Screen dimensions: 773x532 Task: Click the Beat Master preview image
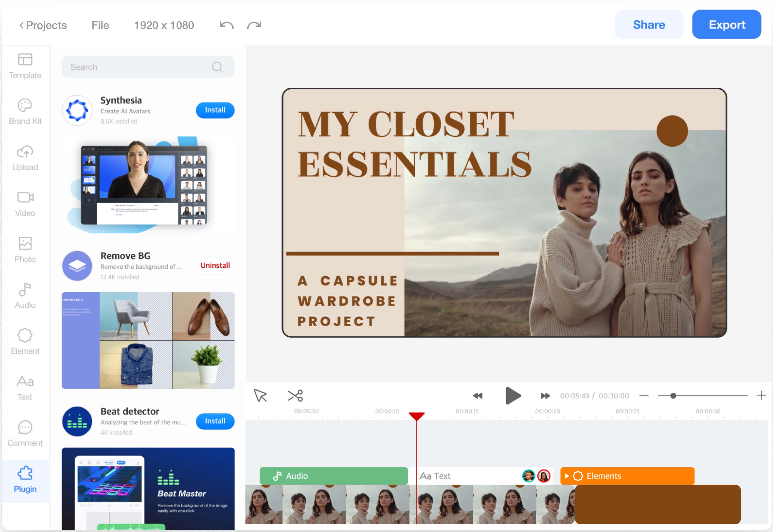click(148, 489)
